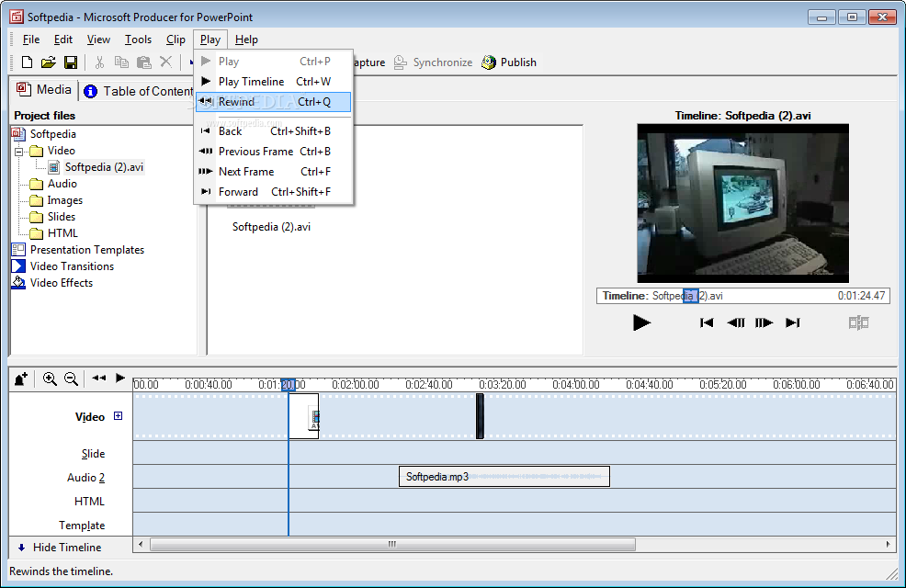Viewport: 906px width, 588px height.
Task: Choose Rewind from the Play menu
Action: pyautogui.click(x=273, y=102)
